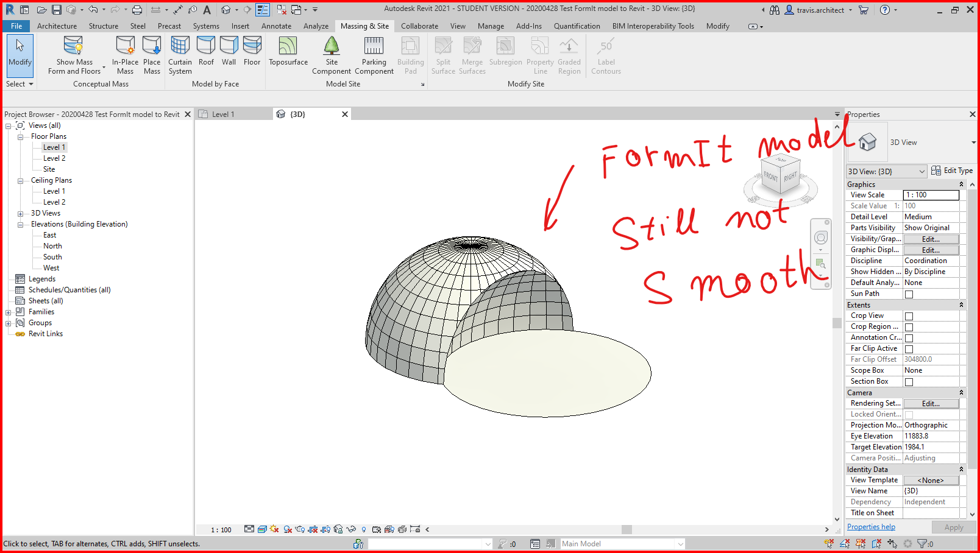This screenshot has height=553, width=980.
Task: Activate the Place Mass tool
Action: pyautogui.click(x=152, y=55)
